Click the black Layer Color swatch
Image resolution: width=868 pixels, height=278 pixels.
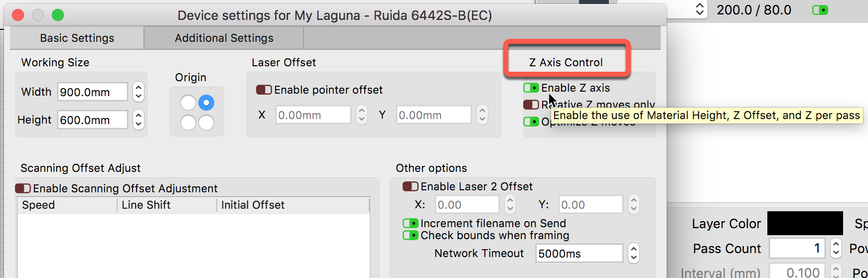[805, 223]
